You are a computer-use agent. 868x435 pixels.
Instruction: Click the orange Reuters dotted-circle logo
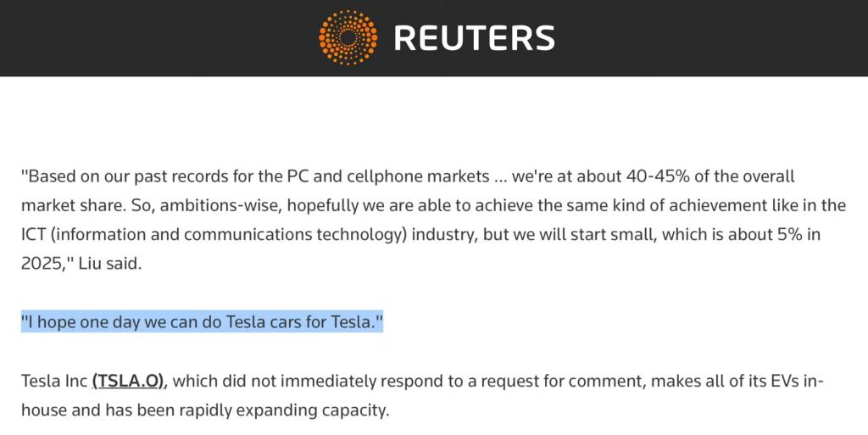(x=348, y=37)
